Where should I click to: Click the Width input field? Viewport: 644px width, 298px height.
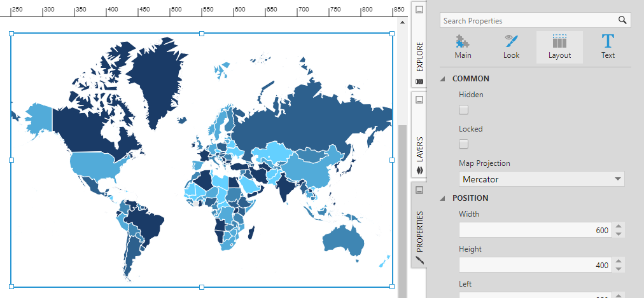535,230
